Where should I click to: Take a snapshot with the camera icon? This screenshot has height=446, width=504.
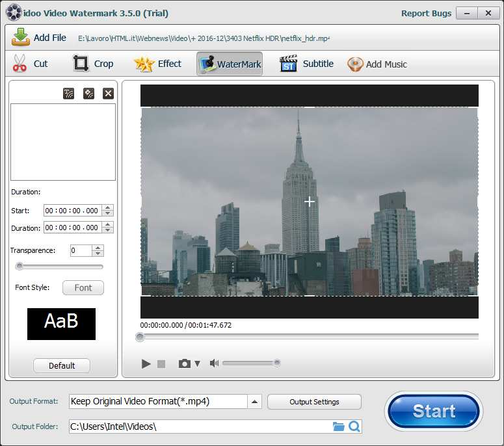(x=185, y=363)
